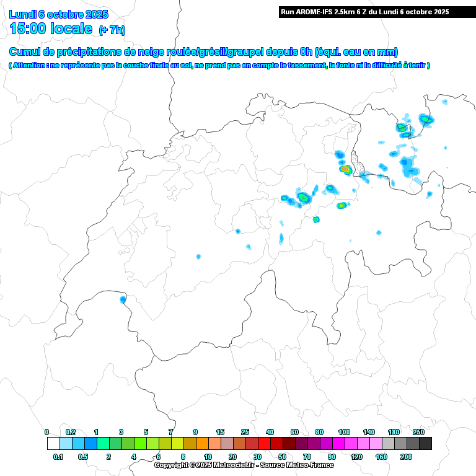This screenshot has width=476, height=476.
Task: Click the Attention warning note text
Action: 219,65
